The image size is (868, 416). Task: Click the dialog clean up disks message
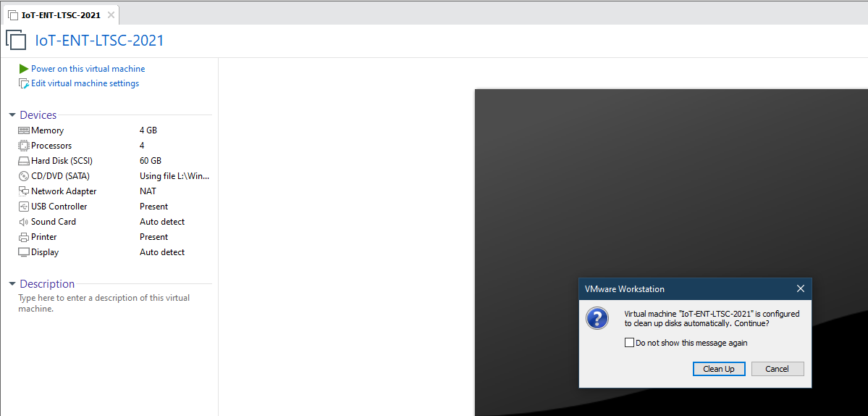pyautogui.click(x=712, y=318)
